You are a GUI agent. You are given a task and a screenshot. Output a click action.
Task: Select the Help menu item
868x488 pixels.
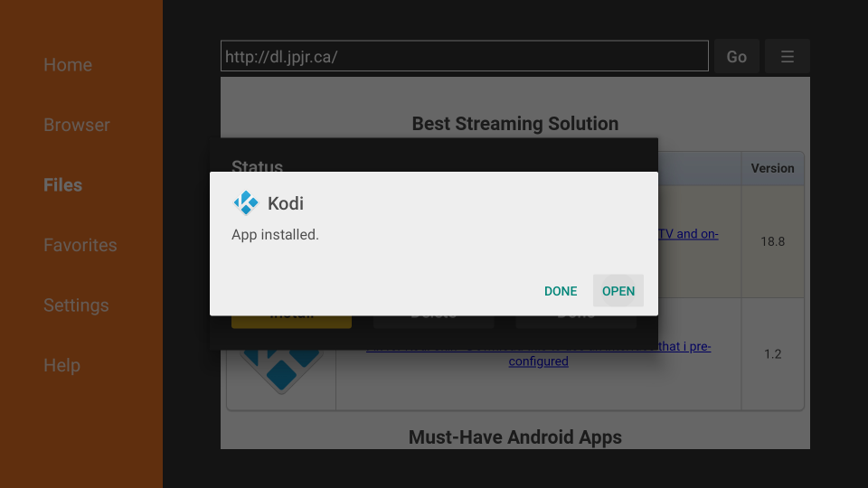pos(61,365)
